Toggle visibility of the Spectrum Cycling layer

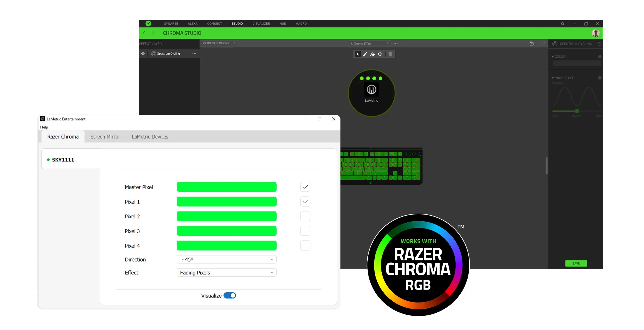143,54
